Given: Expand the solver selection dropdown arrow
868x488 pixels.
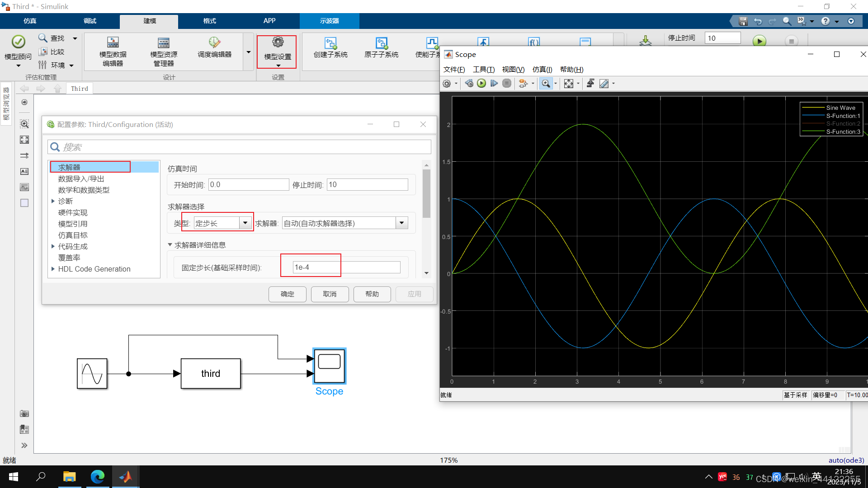Looking at the screenshot, I should (x=401, y=223).
